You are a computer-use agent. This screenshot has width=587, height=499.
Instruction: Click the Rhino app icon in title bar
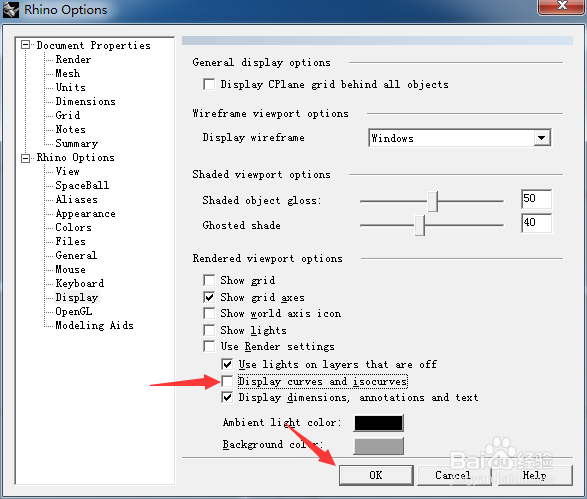pos(10,9)
